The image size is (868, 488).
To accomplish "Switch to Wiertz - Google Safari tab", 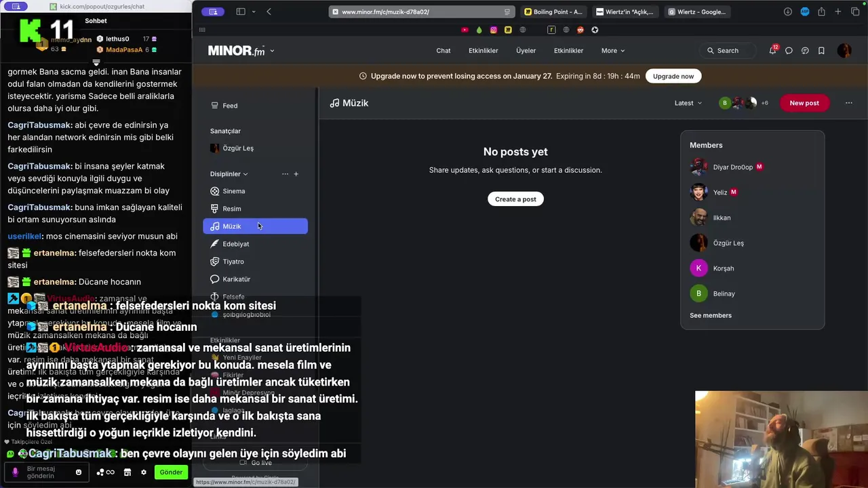I will (697, 12).
